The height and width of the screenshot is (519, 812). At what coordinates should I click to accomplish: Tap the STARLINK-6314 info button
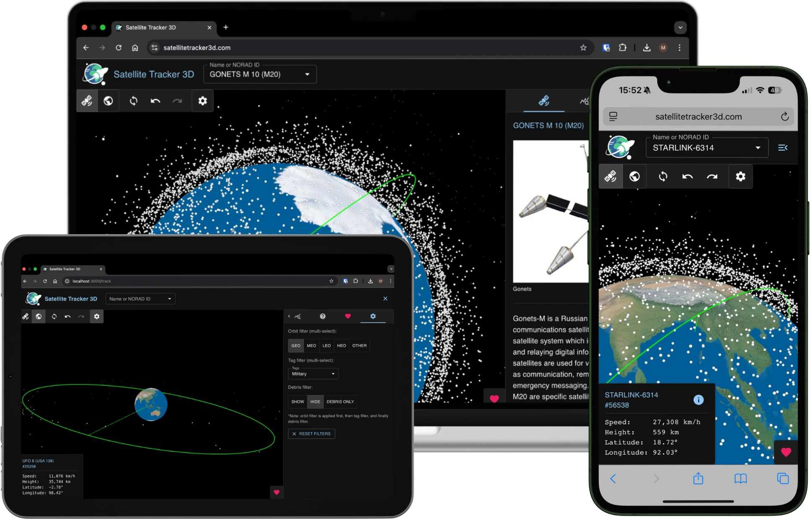point(698,400)
